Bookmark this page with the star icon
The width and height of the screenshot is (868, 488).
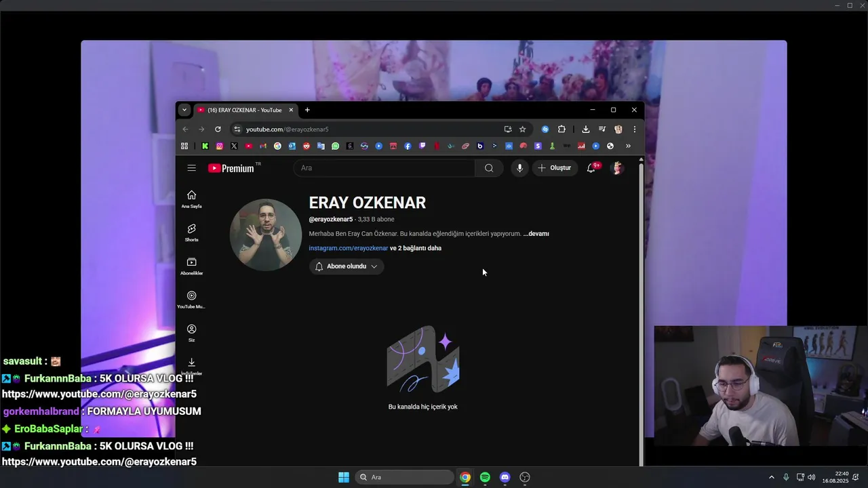tap(522, 129)
